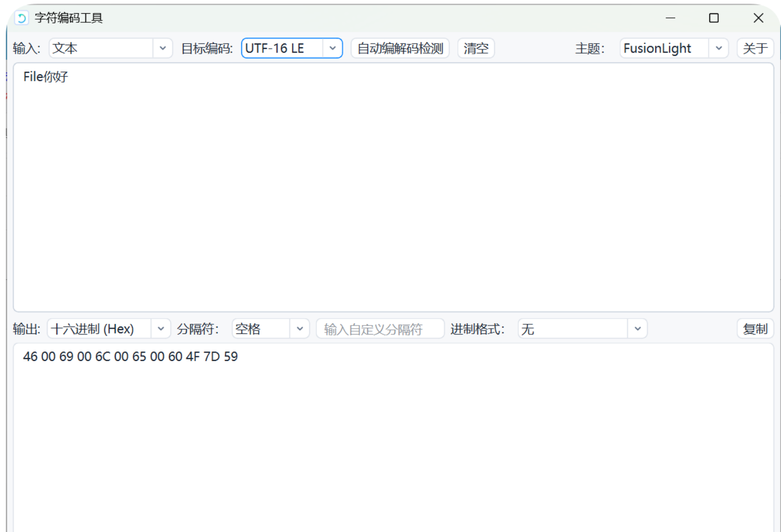The height and width of the screenshot is (532, 781).
Task: Click the chevron arrow of the theme combo box
Action: tap(718, 48)
